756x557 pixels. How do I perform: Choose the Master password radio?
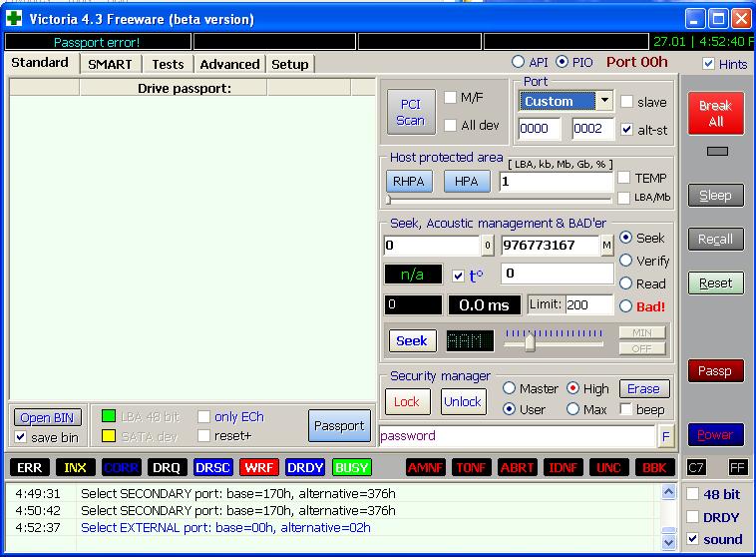click(x=509, y=388)
